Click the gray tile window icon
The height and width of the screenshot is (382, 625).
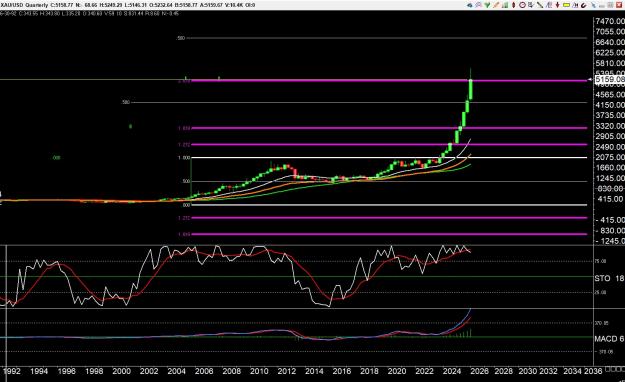(x=610, y=5)
